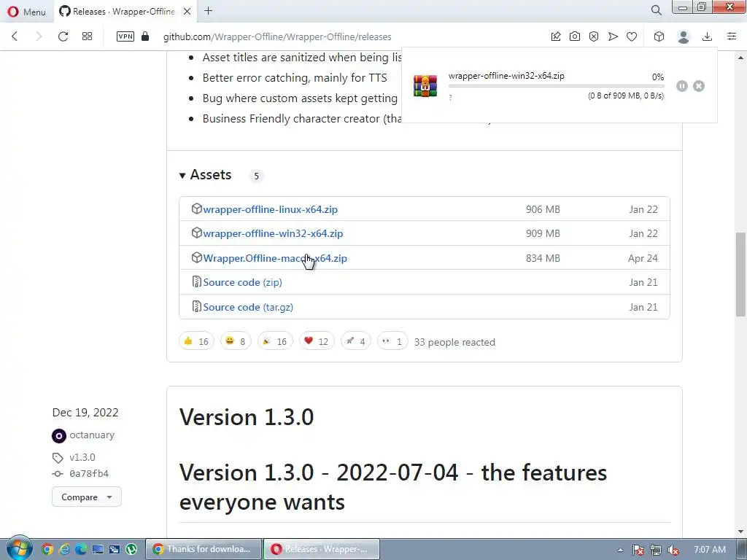Show hidden system tray icons arrow
This screenshot has height=560, width=747.
tap(620, 550)
